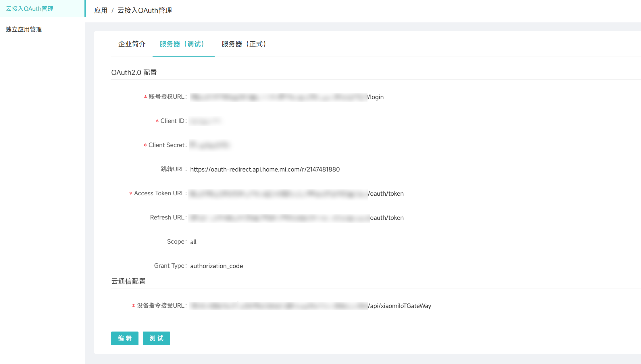Click the Access Token URL value

297,194
